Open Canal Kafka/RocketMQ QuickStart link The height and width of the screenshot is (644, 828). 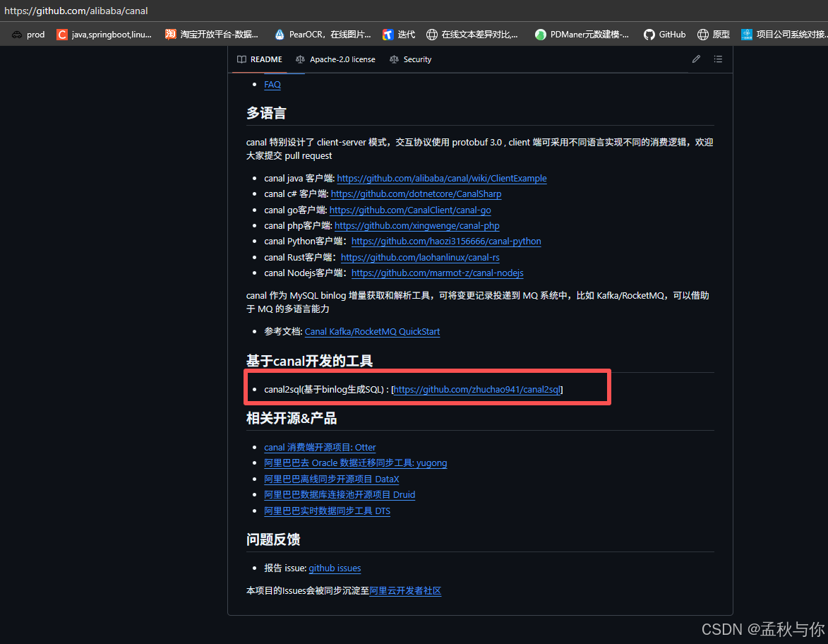pos(372,332)
